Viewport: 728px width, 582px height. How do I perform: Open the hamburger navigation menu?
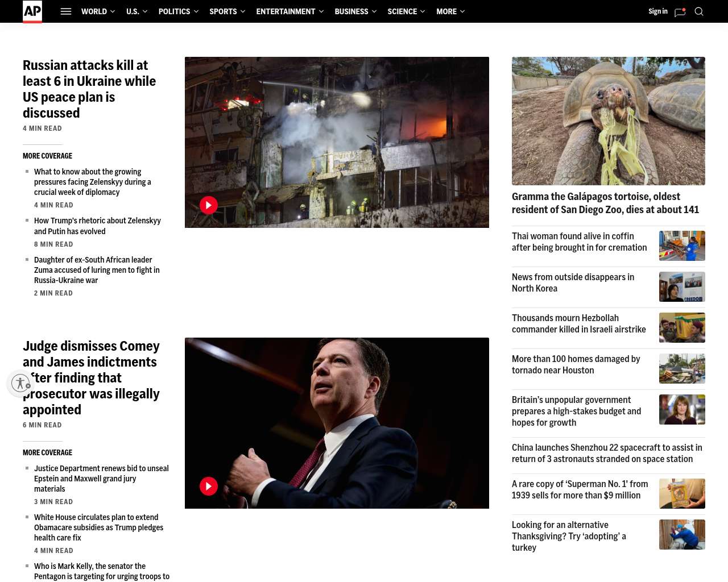point(66,11)
